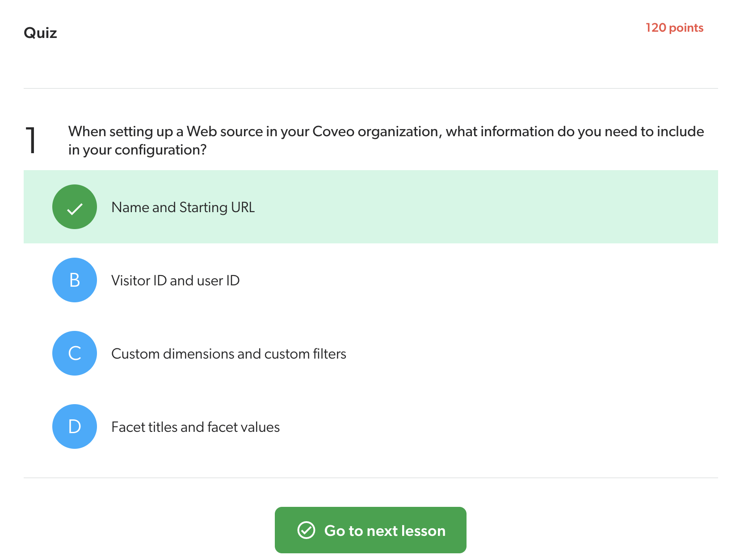Select 'Facet titles and facet values' text
The height and width of the screenshot is (560, 740).
(195, 427)
